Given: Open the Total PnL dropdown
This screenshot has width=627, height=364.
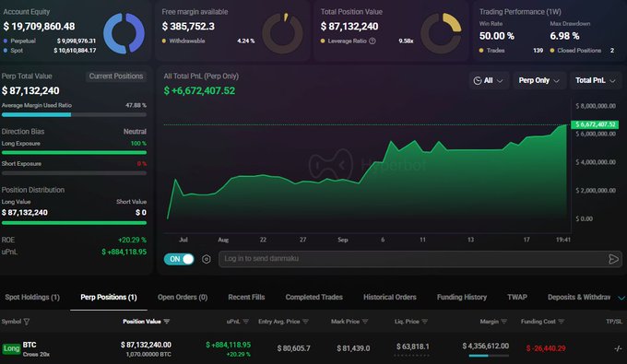Looking at the screenshot, I should coord(596,80).
